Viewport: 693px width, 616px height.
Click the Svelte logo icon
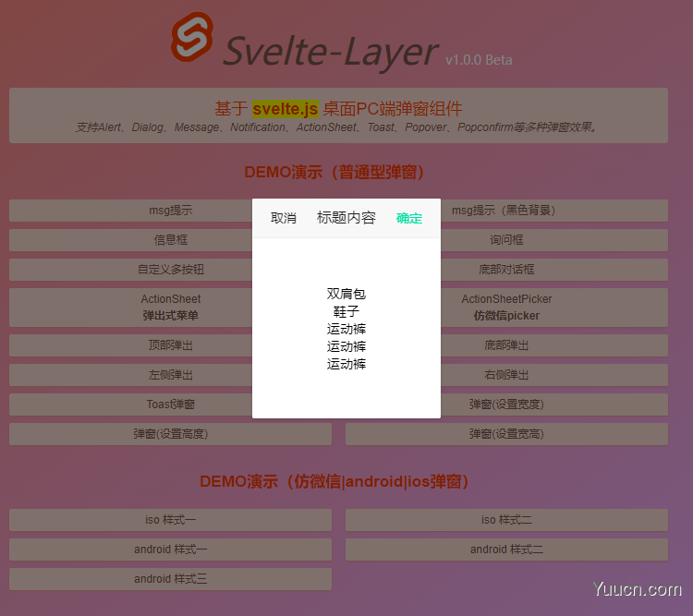[192, 37]
